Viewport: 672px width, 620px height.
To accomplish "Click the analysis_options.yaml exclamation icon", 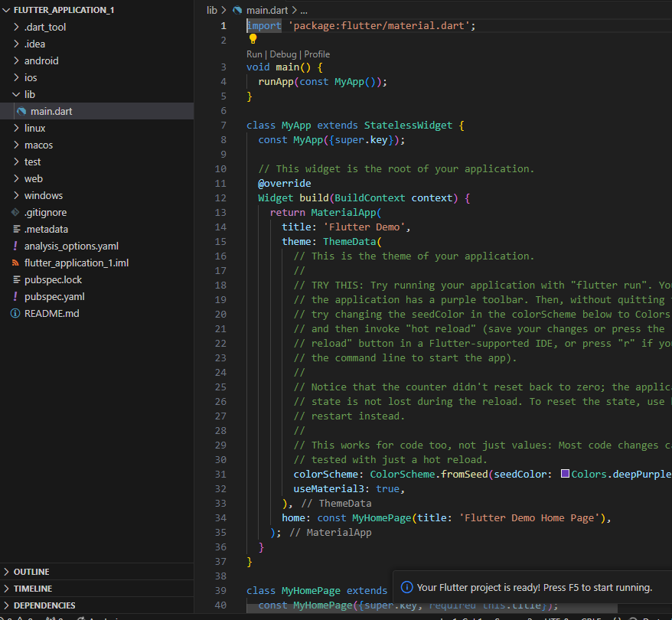I will 15,246.
